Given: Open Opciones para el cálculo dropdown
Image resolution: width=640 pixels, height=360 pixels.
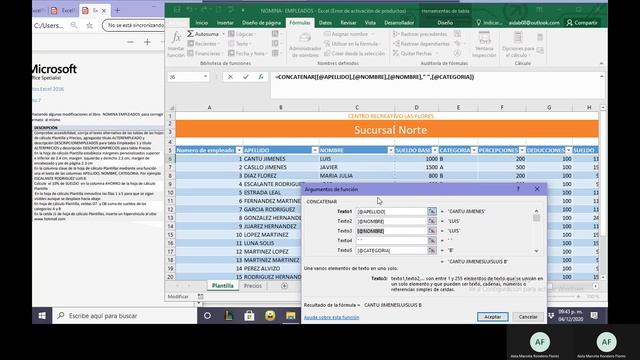Looking at the screenshot, I should (518, 44).
